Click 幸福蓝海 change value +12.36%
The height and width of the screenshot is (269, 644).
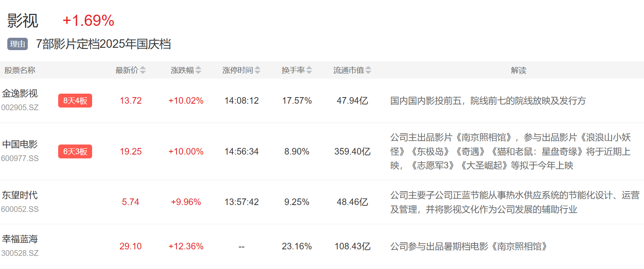coord(186,246)
